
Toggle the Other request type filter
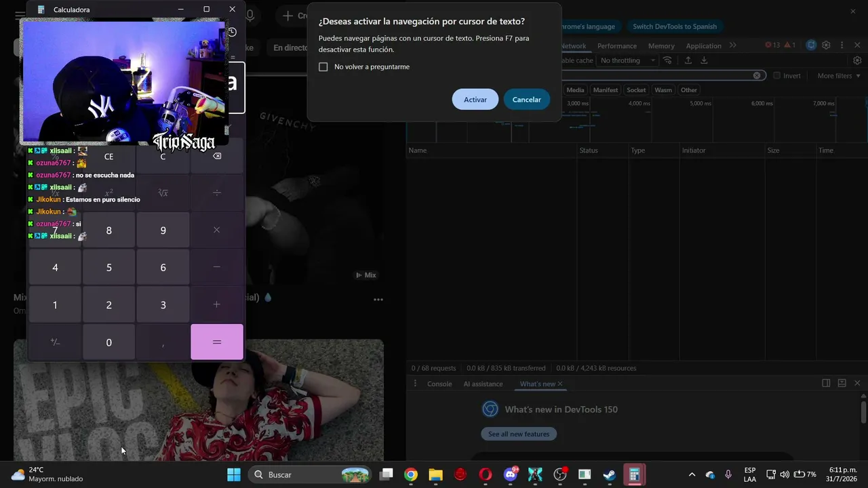point(689,90)
